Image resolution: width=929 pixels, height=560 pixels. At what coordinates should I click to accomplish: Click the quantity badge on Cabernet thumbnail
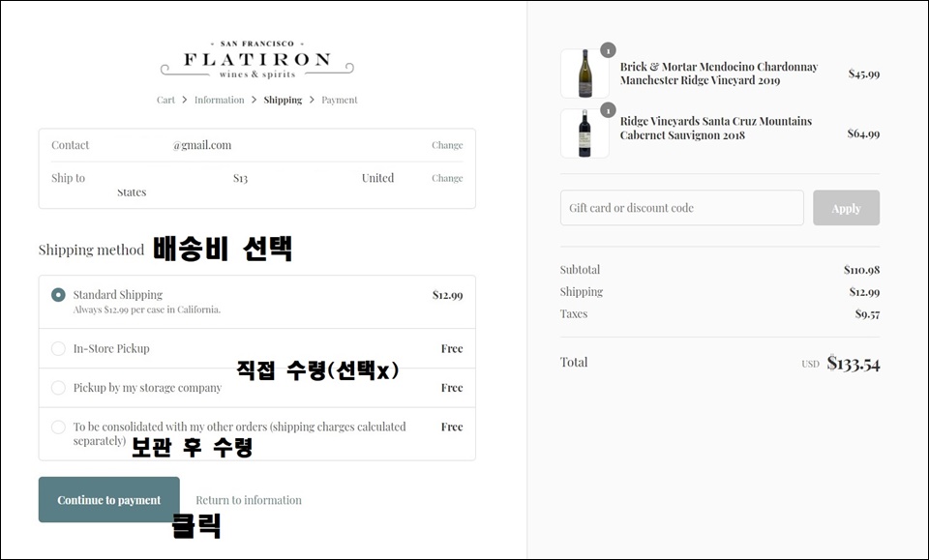click(x=608, y=110)
